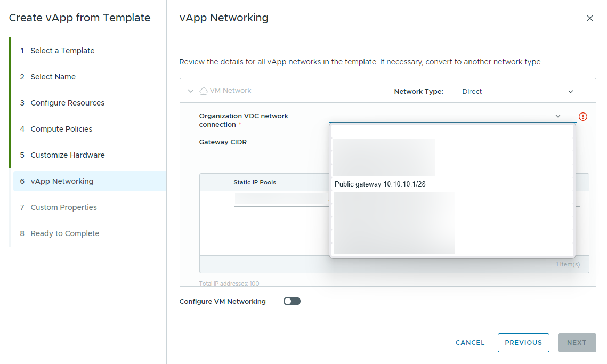Click the Previous button

[x=523, y=343]
